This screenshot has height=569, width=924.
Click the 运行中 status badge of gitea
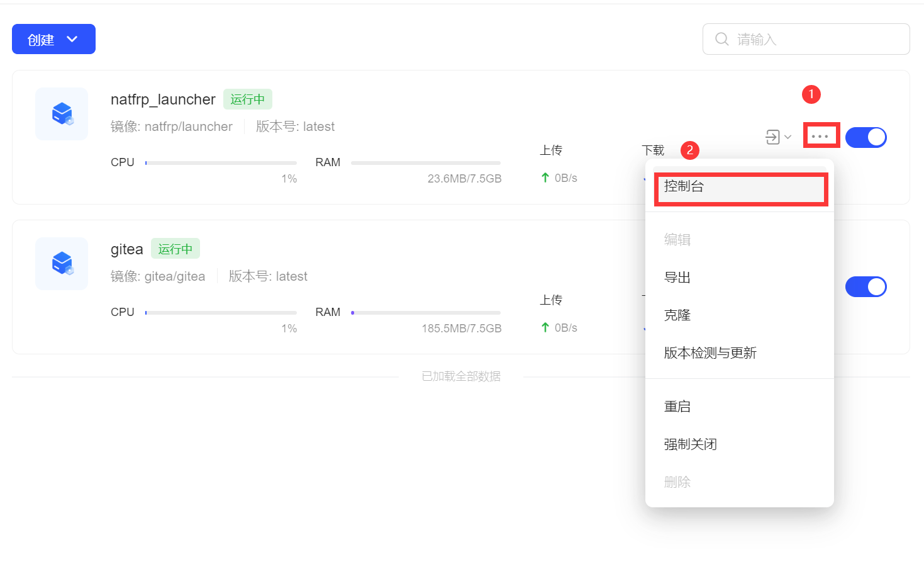(x=175, y=249)
